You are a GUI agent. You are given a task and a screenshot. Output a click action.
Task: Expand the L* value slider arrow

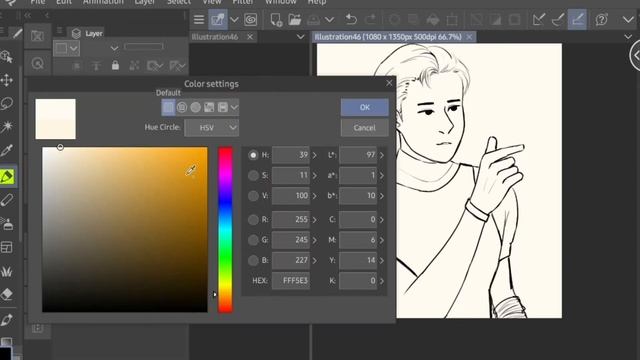click(382, 155)
